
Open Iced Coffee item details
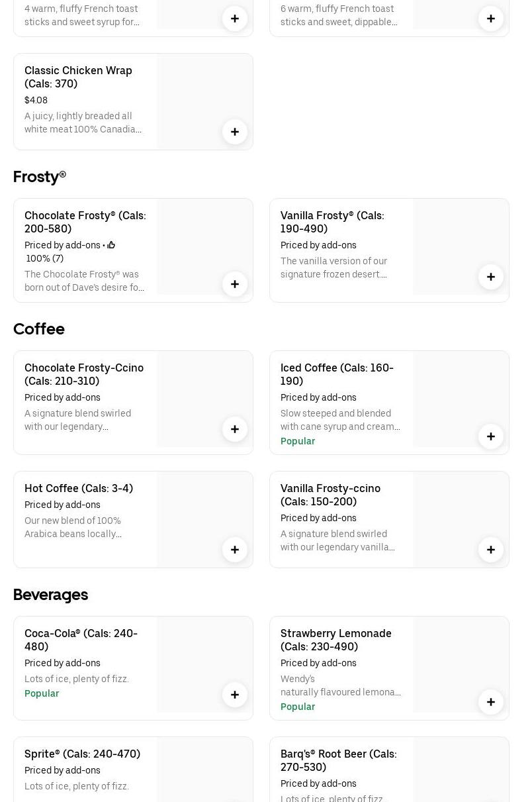click(x=337, y=374)
